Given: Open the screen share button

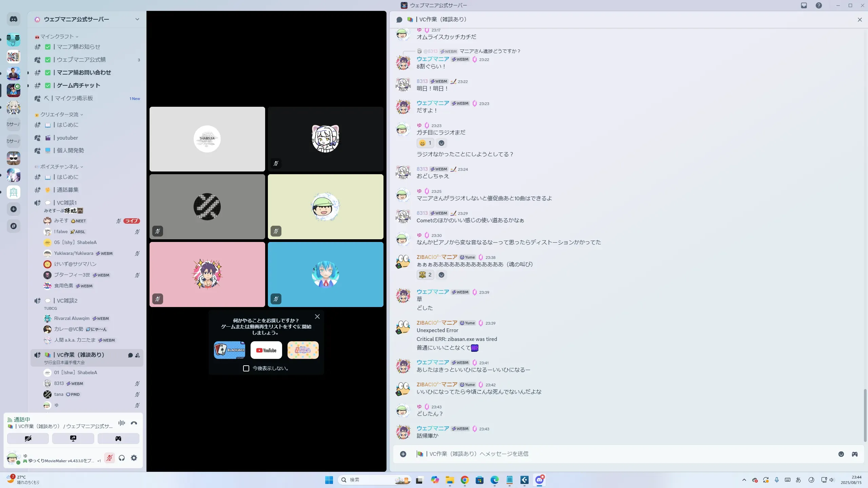Looking at the screenshot, I should 73,439.
